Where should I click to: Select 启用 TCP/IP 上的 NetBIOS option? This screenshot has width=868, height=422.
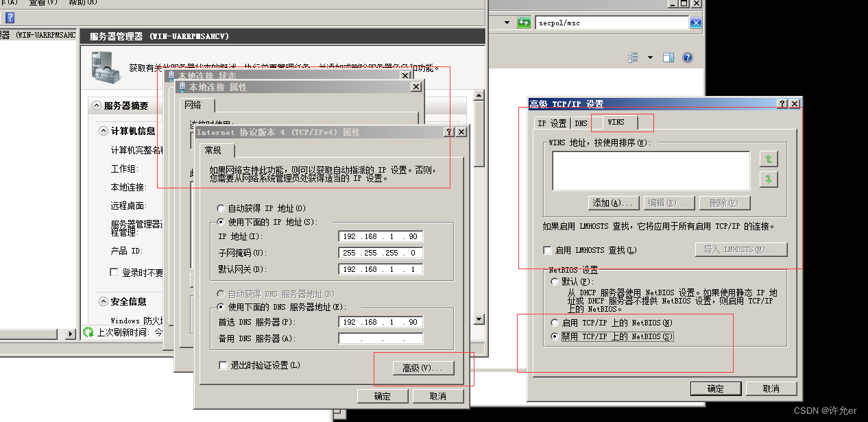(x=555, y=323)
